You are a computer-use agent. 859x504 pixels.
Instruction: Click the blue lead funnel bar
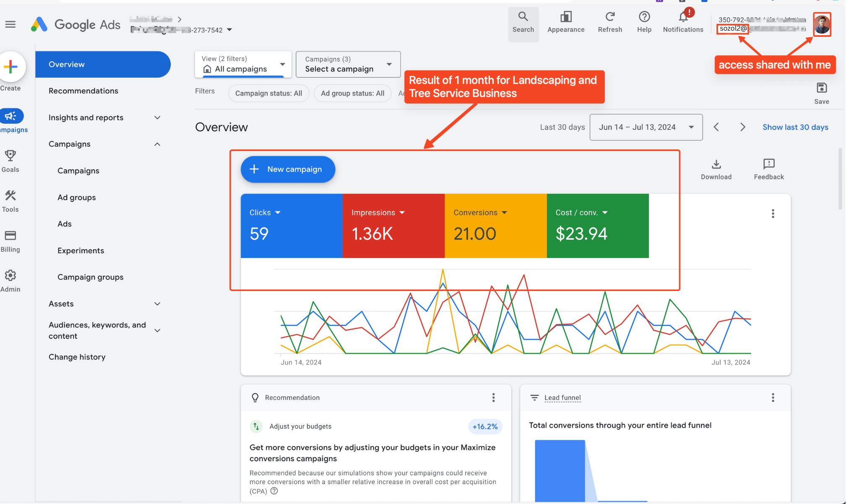pyautogui.click(x=560, y=470)
